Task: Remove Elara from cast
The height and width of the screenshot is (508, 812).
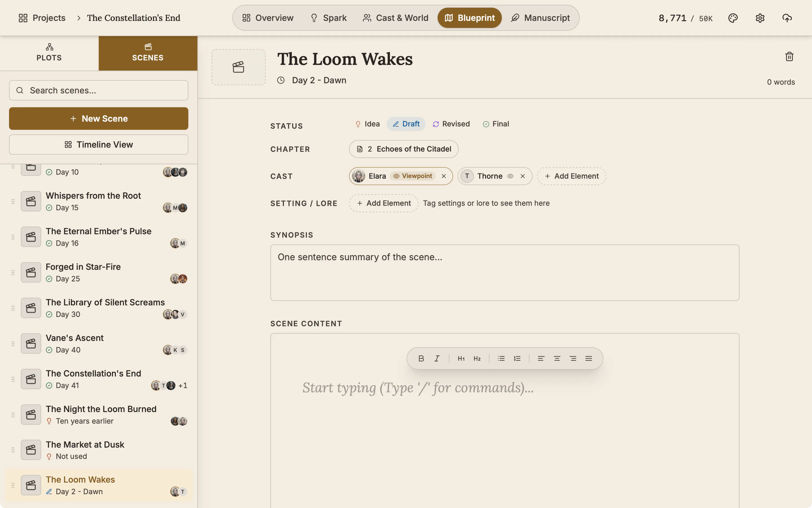Action: pos(443,176)
